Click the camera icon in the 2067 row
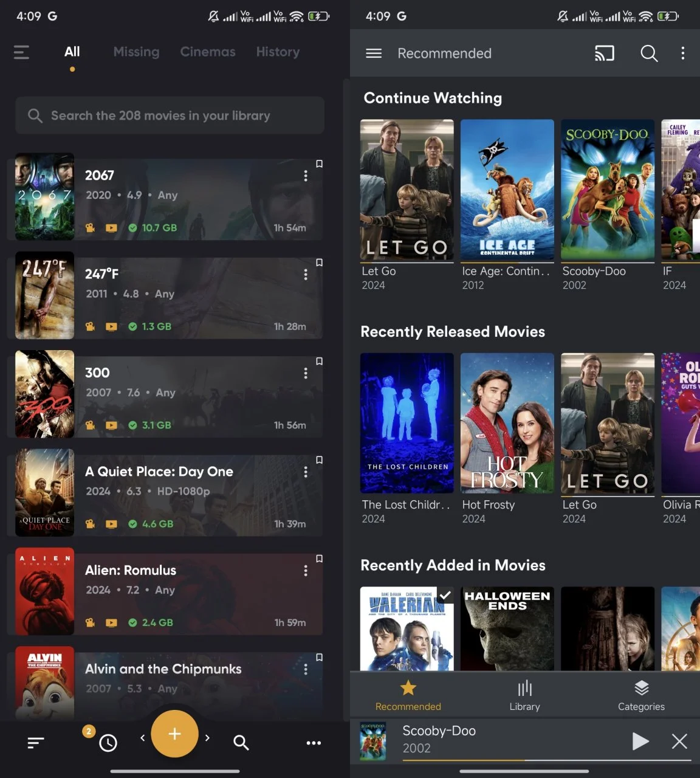Viewport: 700px width, 778px height. (91, 228)
